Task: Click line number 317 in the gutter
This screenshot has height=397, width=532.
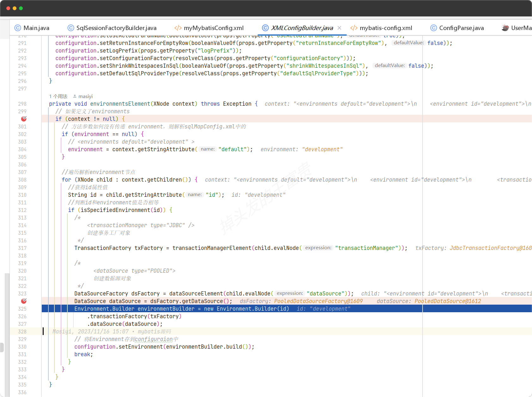Action: 22,248
